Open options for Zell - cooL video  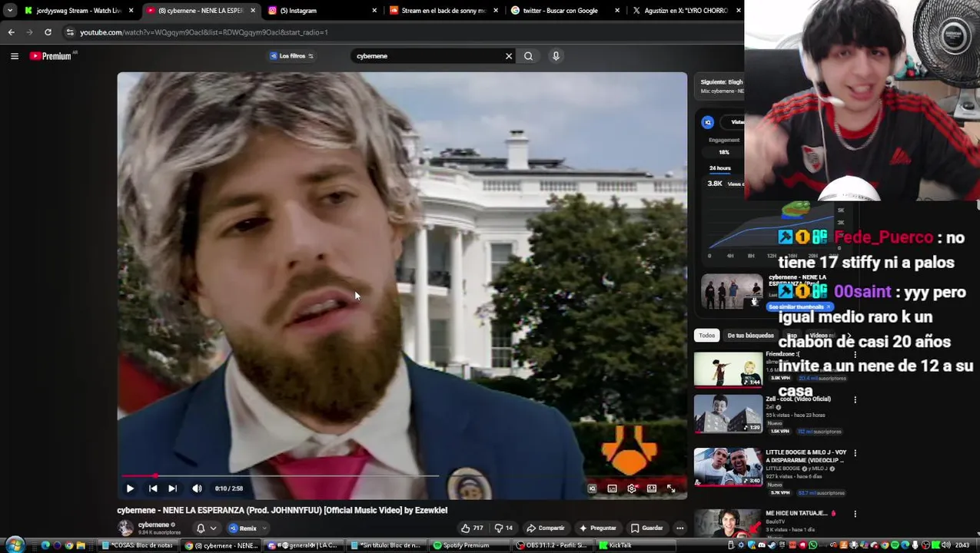click(x=855, y=399)
